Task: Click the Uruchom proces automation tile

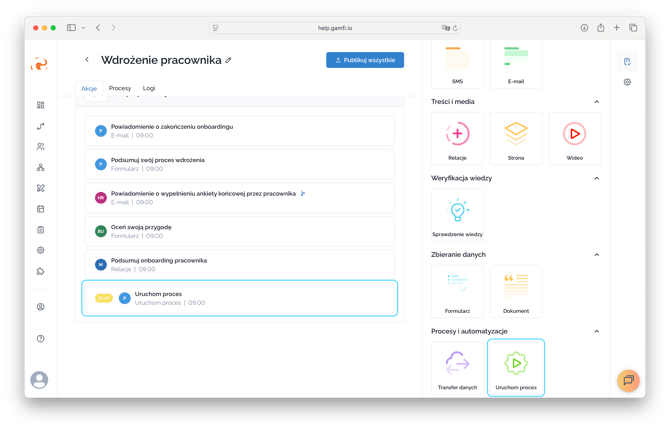Action: [x=516, y=366]
